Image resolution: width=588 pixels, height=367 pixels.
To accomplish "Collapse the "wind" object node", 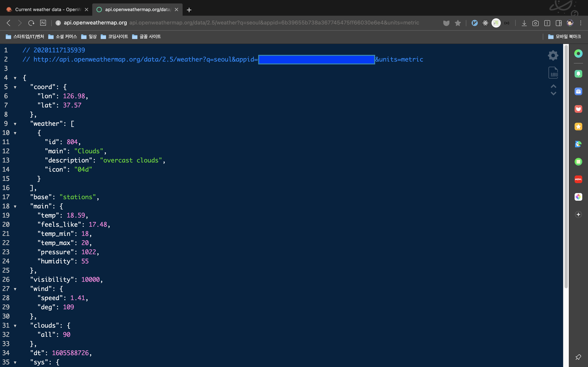I will click(x=15, y=289).
